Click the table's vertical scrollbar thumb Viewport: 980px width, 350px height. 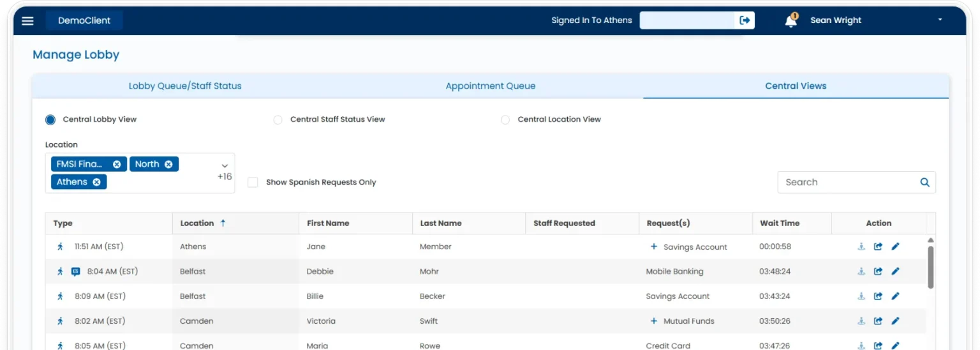tap(930, 267)
